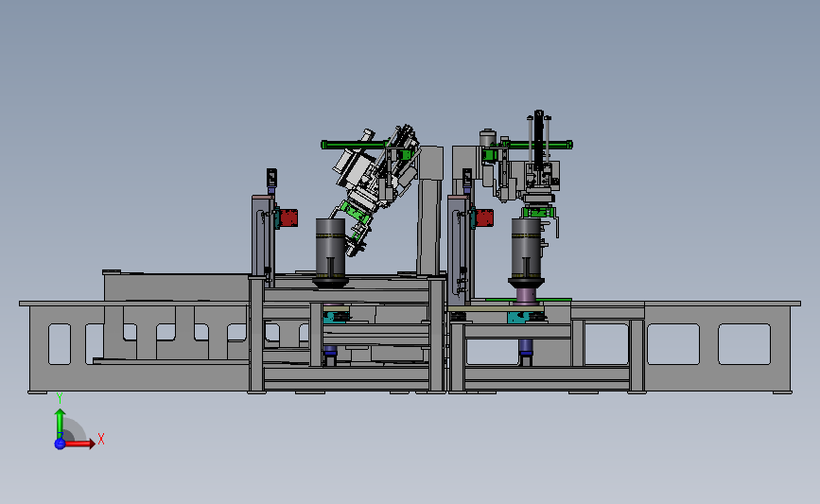Image resolution: width=820 pixels, height=504 pixels.
Task: Select the black vertical rod on right head
Action: [x=539, y=139]
